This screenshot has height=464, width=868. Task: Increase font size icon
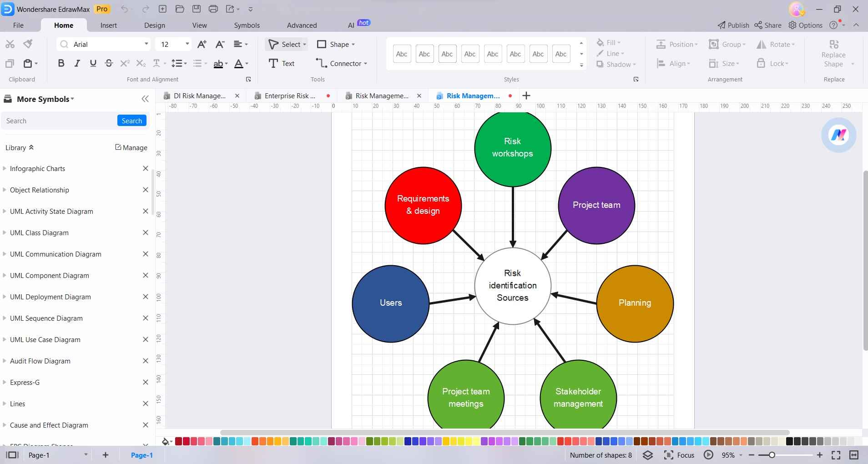[202, 44]
